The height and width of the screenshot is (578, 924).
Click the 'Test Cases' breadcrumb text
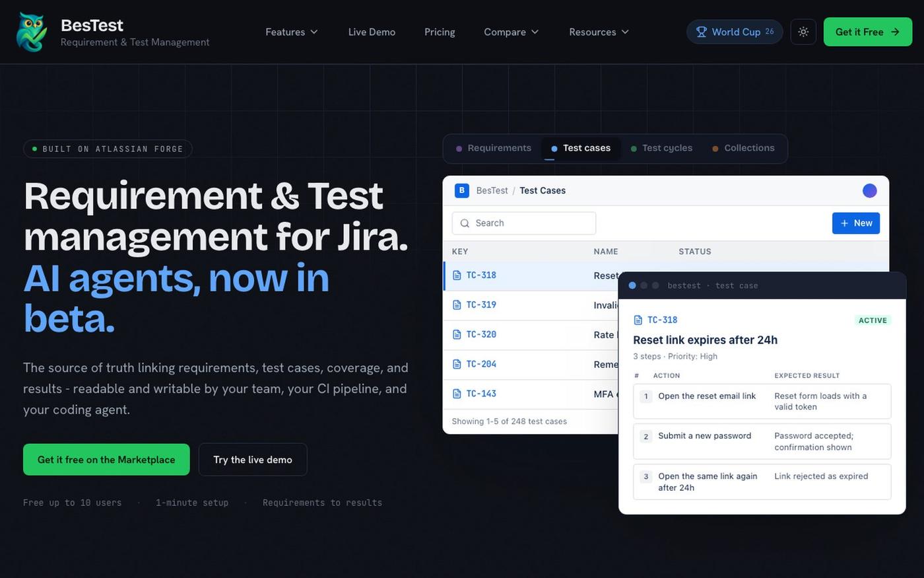[543, 190]
